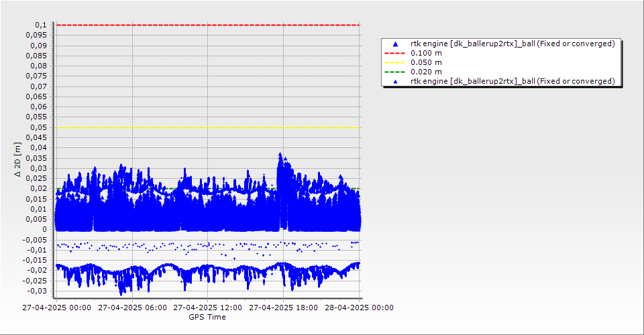
Task: Click the '-0,005' y-axis tick label
Action: point(36,240)
